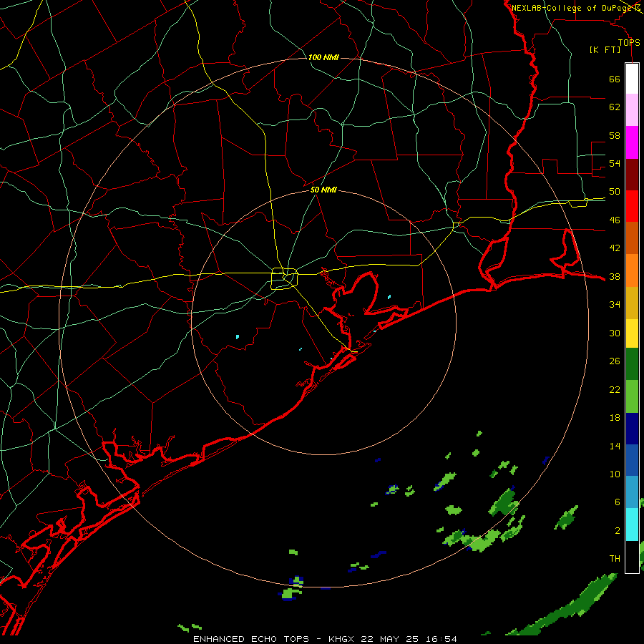This screenshot has height=644, width=644.
Task: Click the "TOPS" legend title
Action: (x=629, y=43)
